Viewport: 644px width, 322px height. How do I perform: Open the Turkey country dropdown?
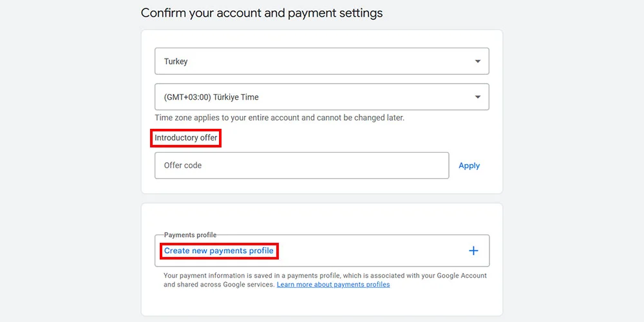321,61
